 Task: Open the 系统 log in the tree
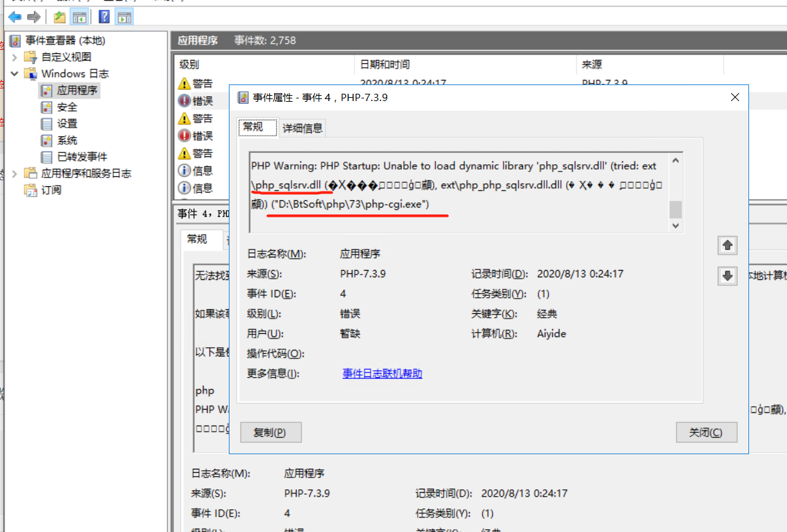click(x=67, y=140)
